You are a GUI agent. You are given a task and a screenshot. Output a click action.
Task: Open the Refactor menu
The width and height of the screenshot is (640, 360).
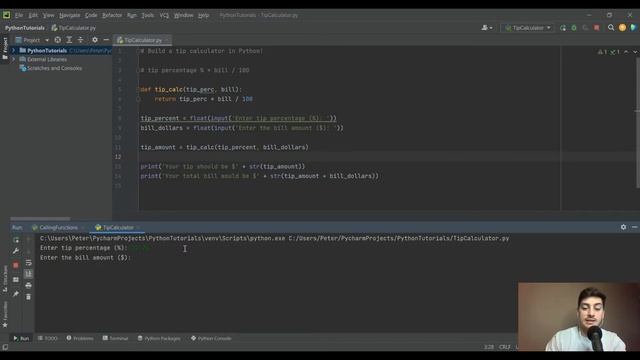point(112,15)
